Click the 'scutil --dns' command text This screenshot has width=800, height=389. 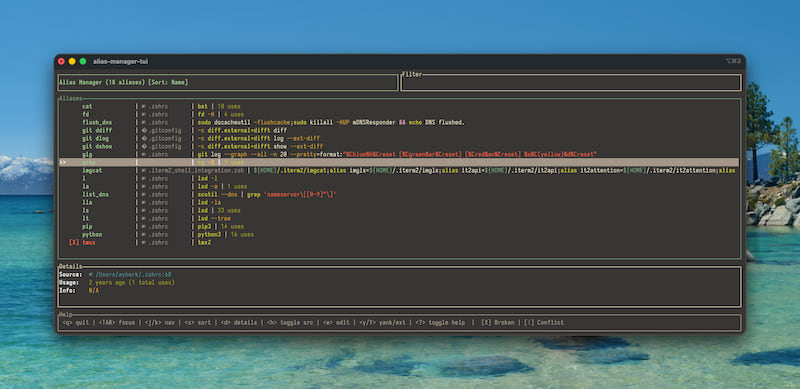pyautogui.click(x=218, y=194)
